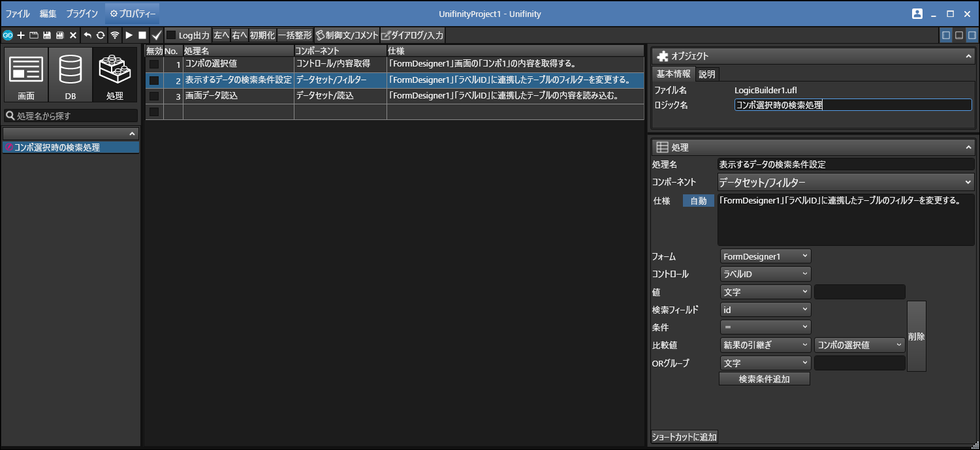
Task: Open the 検索フィールド dropdown showing id
Action: [765, 310]
